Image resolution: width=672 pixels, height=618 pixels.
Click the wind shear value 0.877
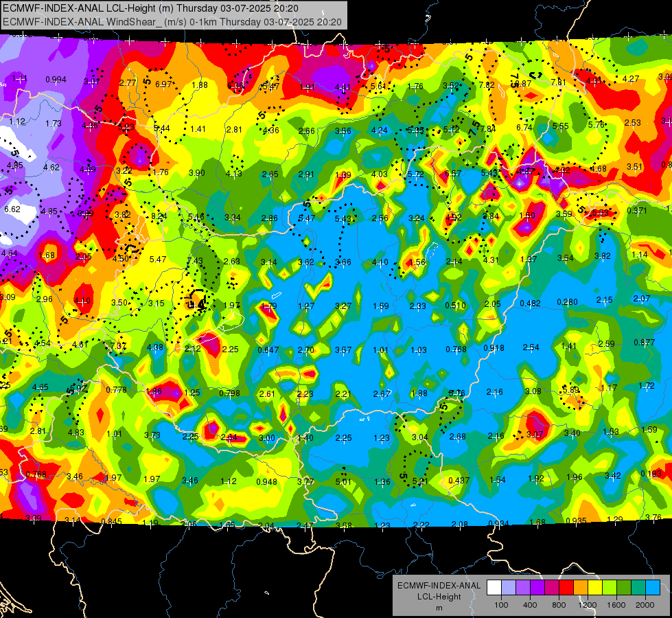pyautogui.click(x=644, y=342)
